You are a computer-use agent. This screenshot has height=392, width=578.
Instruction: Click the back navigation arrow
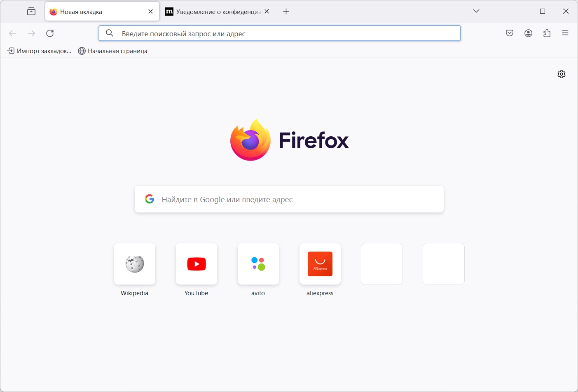(x=13, y=33)
